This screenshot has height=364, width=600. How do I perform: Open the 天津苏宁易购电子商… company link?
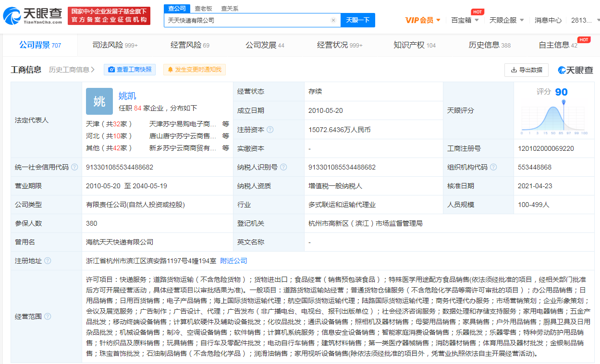coord(183,124)
